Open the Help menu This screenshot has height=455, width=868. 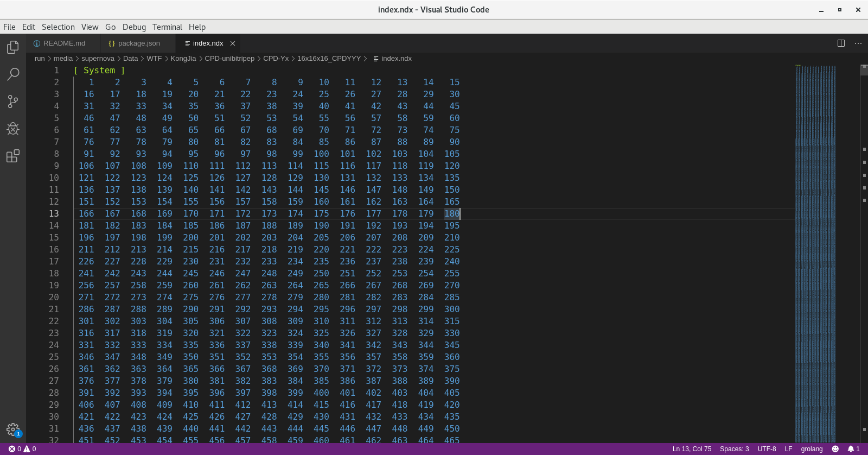(197, 27)
